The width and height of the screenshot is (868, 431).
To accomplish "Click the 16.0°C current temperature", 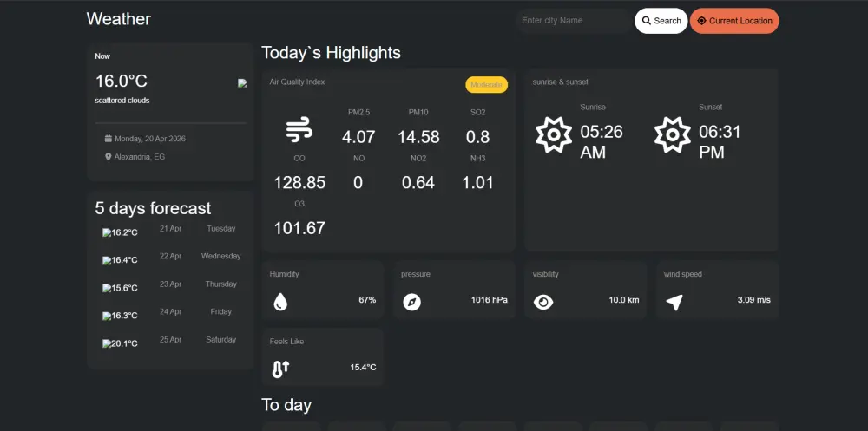I will click(122, 82).
